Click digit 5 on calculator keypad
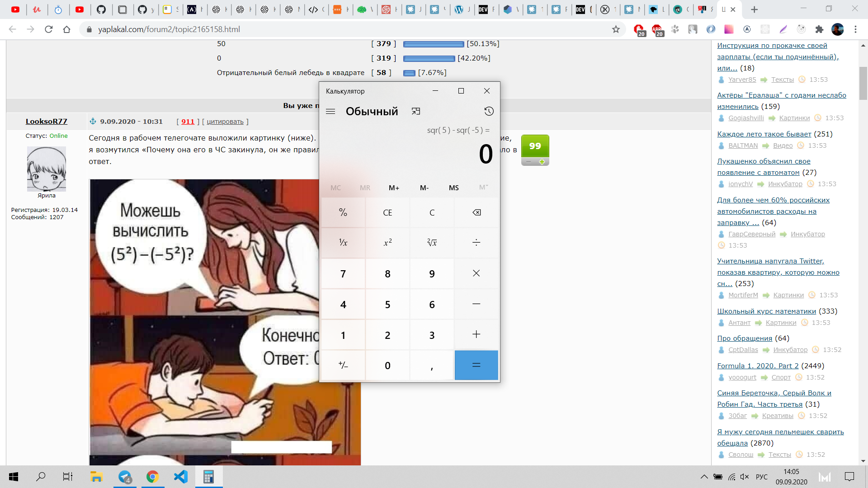Screen dimensions: 868x488 [387, 304]
